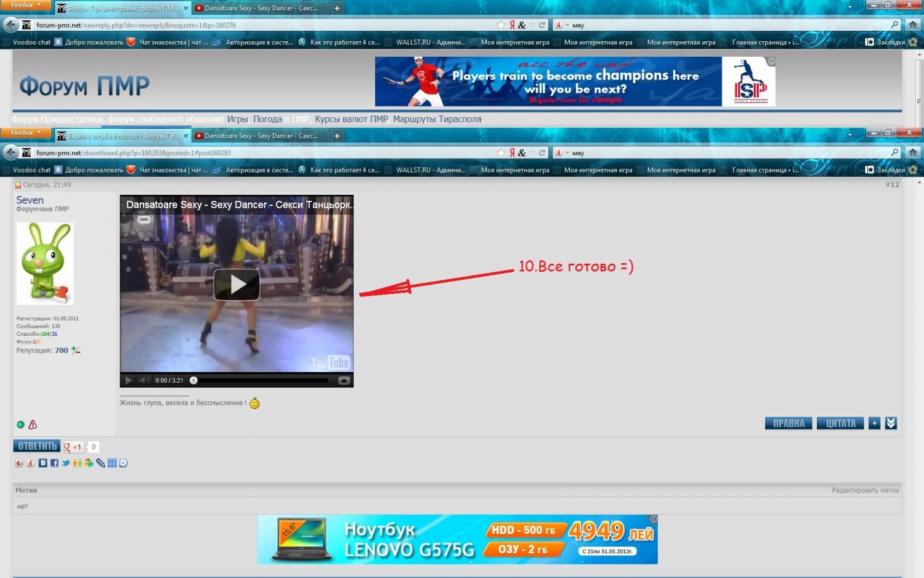The width and height of the screenshot is (924, 578).
Task: Click reputation plus-minus icon beside 780
Action: coord(76,350)
